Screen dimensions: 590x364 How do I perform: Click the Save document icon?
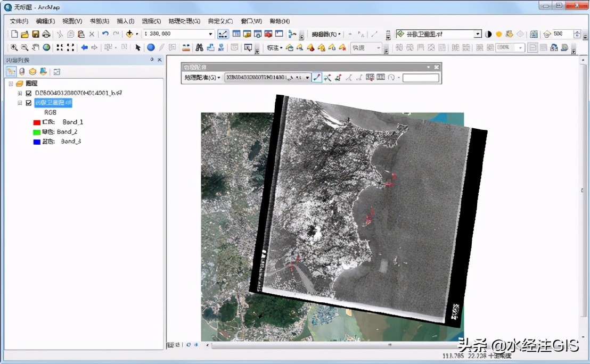coord(36,34)
